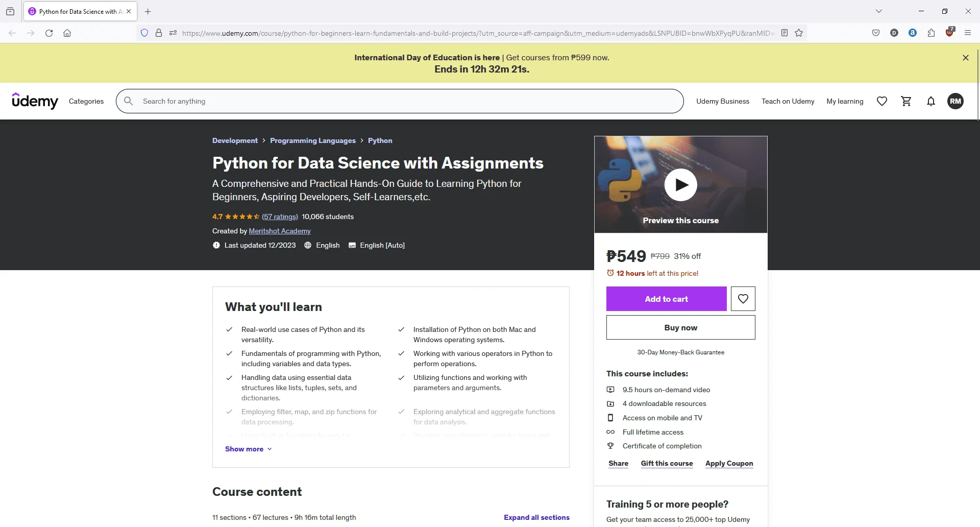Click the Python breadcrumb

click(380, 140)
